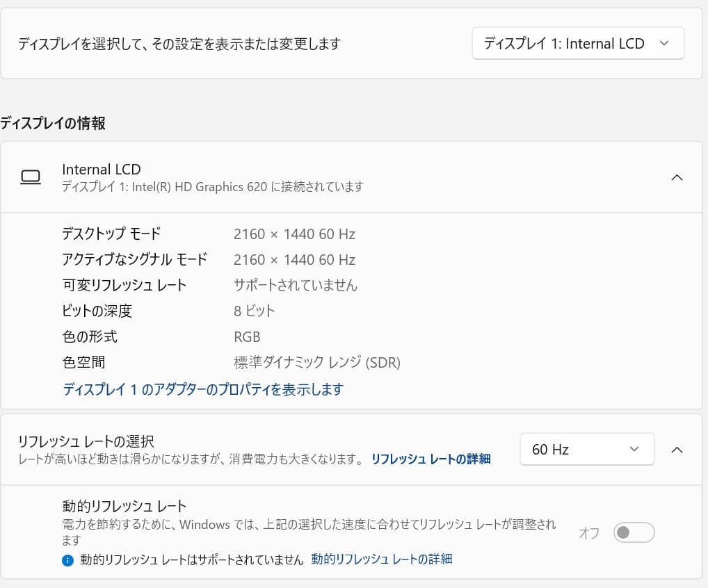Click the RGB value under 色の形式
The height and width of the screenshot is (588, 708).
point(248,336)
